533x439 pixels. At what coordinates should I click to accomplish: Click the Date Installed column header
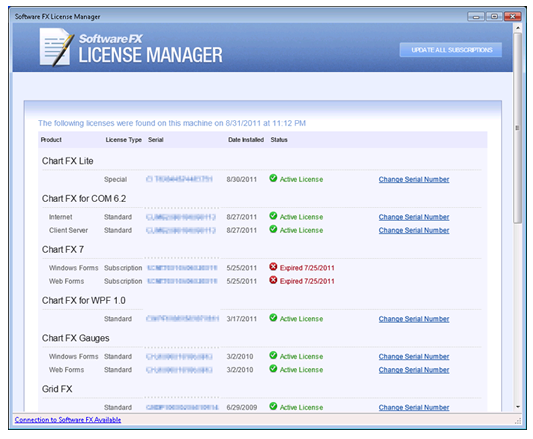click(x=246, y=140)
